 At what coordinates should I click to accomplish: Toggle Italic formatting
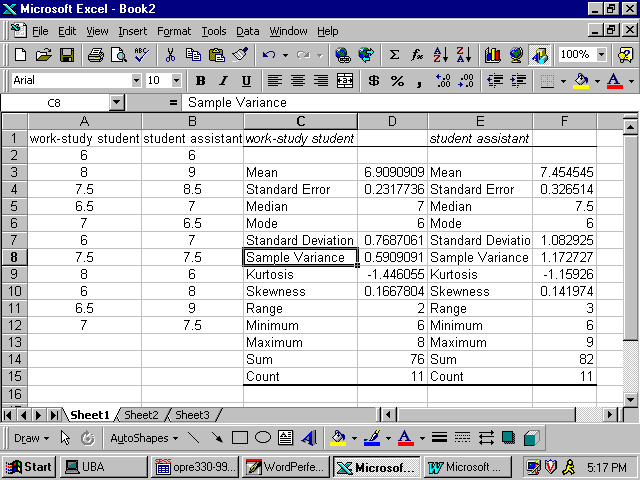coord(223,80)
